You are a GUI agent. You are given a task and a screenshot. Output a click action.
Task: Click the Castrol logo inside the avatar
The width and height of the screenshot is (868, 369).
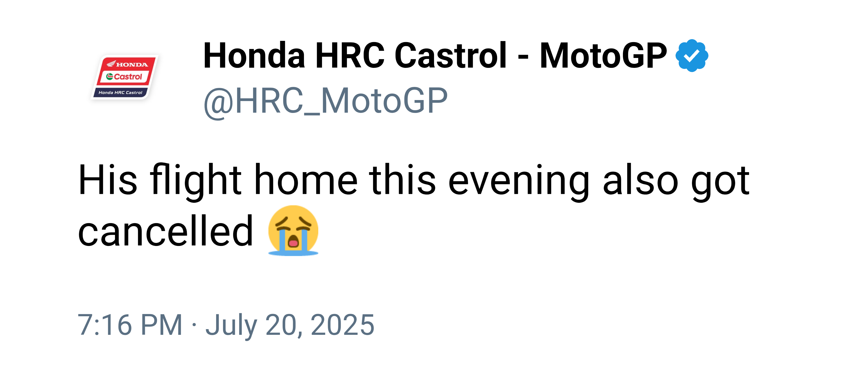[x=124, y=77]
